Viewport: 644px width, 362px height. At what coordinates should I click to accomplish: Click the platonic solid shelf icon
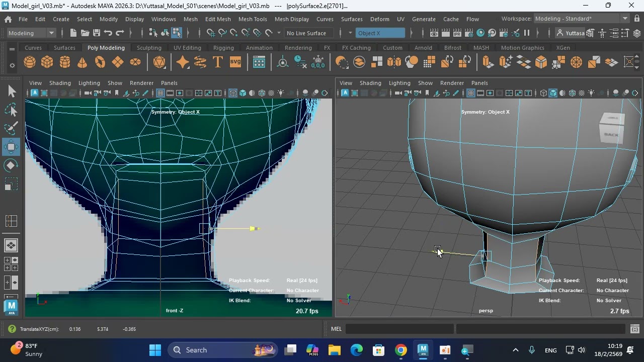159,62
